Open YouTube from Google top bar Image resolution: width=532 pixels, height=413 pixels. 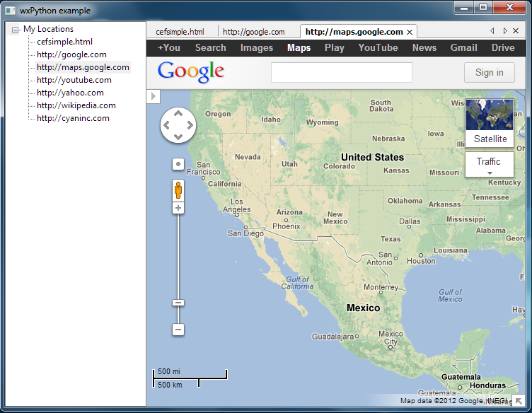point(378,48)
